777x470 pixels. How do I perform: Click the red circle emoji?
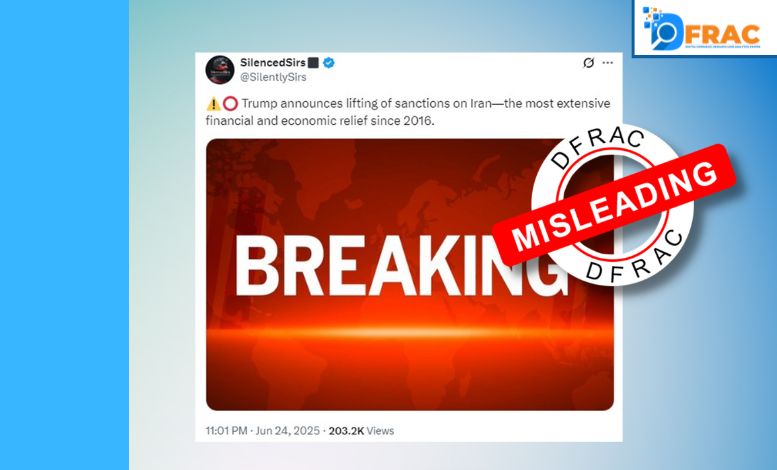tap(230, 104)
